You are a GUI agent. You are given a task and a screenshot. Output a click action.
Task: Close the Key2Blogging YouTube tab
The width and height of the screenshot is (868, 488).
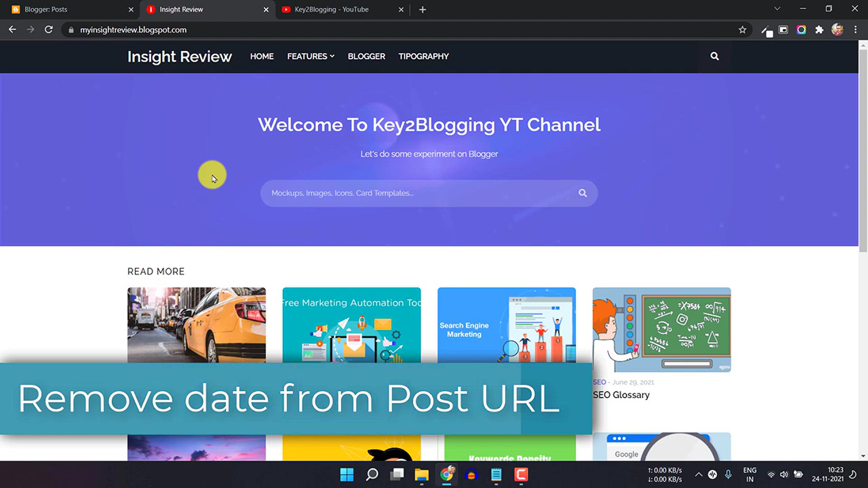click(401, 9)
